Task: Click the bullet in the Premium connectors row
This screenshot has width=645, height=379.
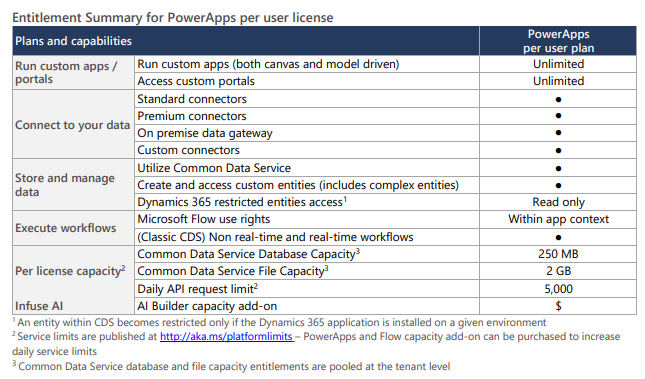Action: click(558, 116)
